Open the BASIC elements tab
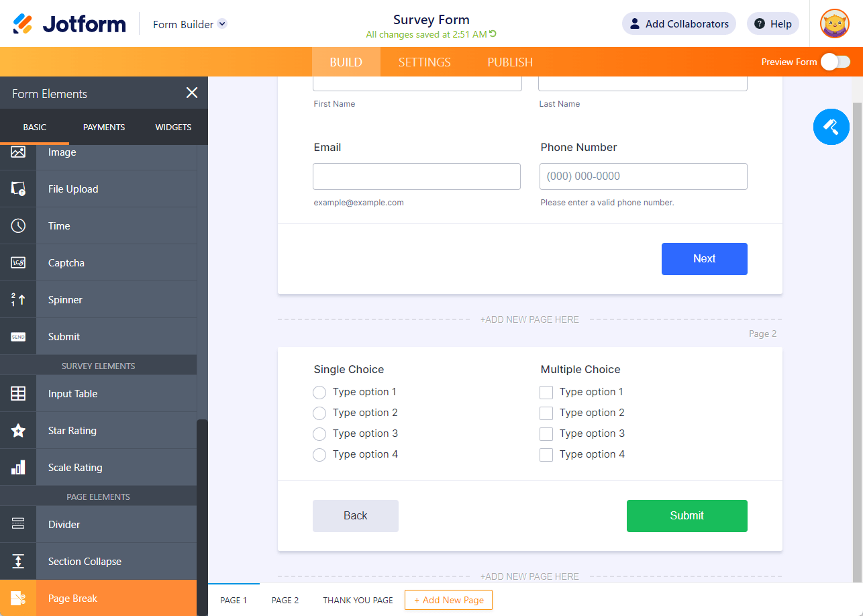 click(35, 127)
